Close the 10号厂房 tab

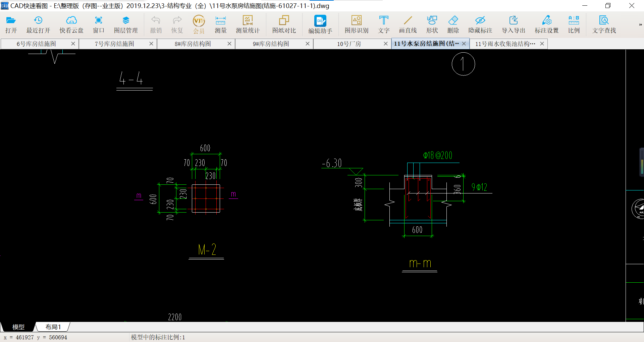point(386,44)
